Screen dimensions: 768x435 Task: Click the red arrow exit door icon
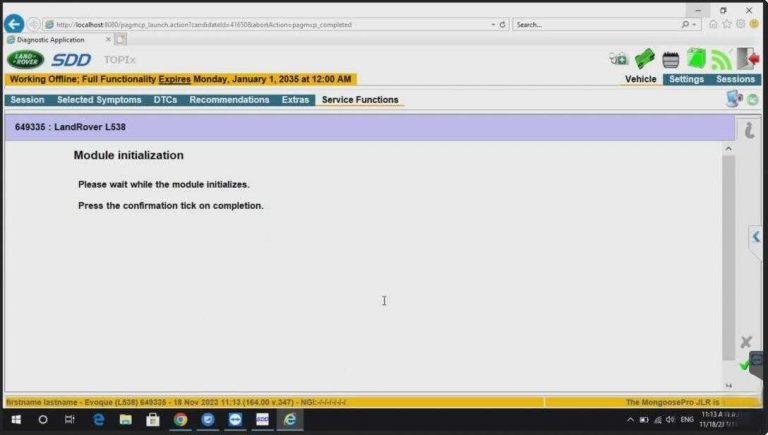[x=748, y=59]
